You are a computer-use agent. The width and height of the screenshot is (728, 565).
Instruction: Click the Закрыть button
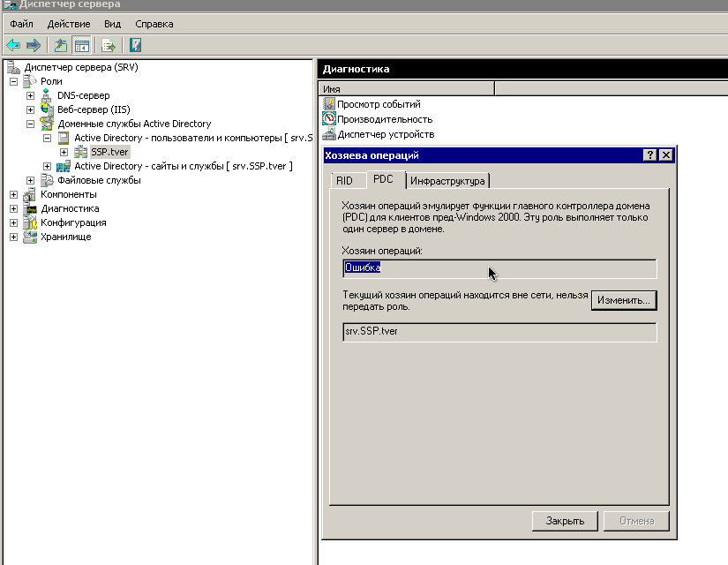click(565, 522)
